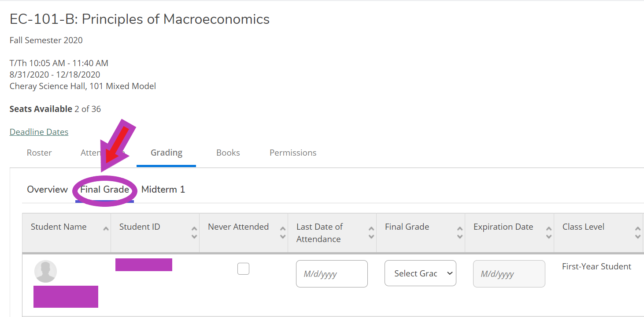644x317 pixels.
Task: Sort by Class Level column arrows
Action: [x=638, y=232]
